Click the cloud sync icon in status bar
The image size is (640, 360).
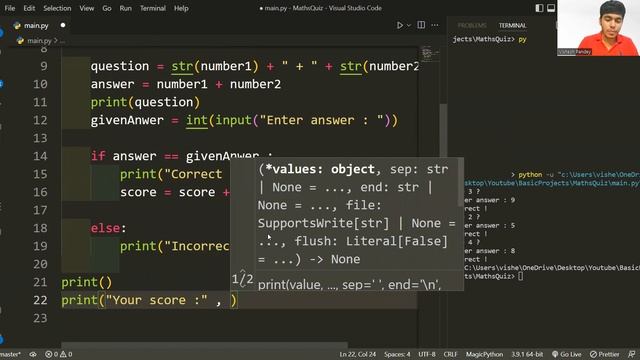coord(33,354)
